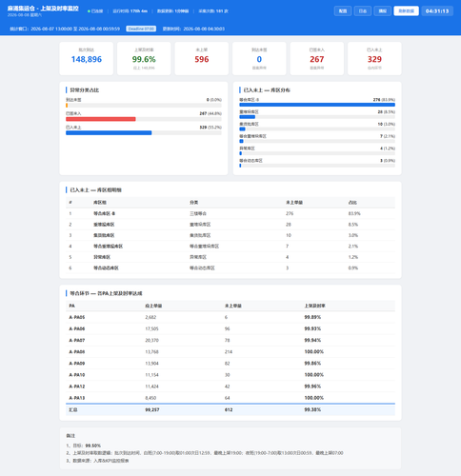The image size is (461, 476).
Task: Click the white 刷新数据 refresh button
Action: 407,11
